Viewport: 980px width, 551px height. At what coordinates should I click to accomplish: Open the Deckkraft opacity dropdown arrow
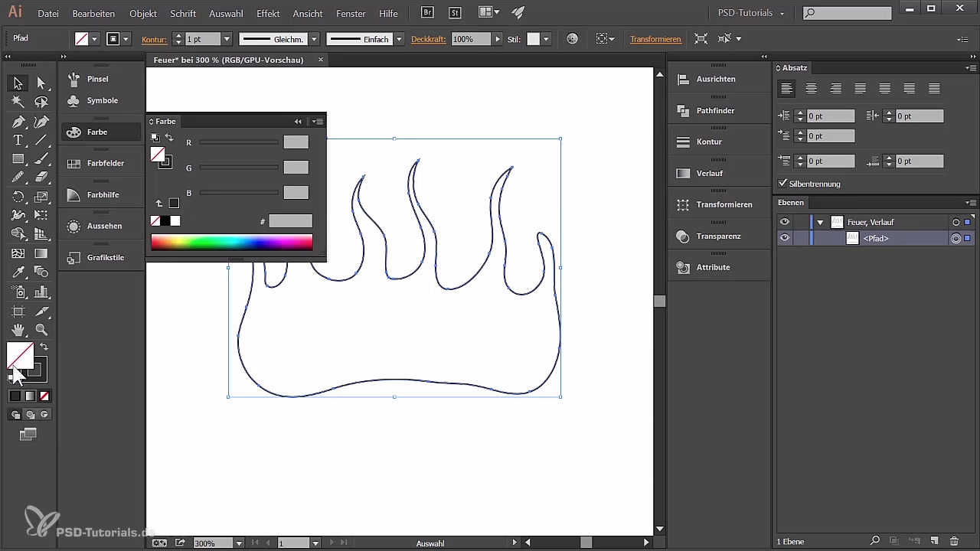coord(498,39)
